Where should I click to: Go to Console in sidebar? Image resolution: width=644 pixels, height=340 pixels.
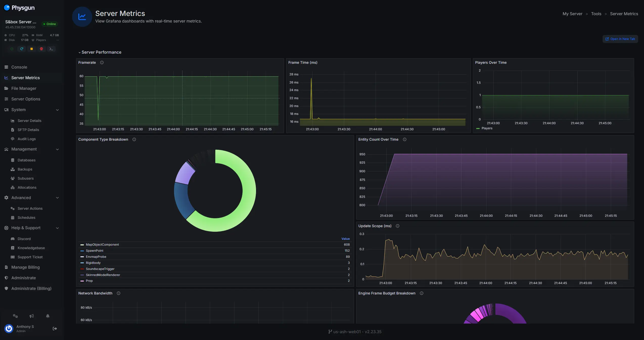tap(19, 67)
